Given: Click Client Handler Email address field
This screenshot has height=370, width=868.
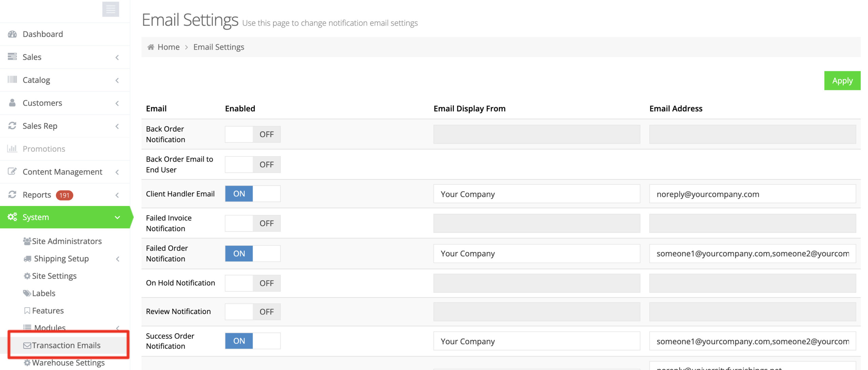Looking at the screenshot, I should (752, 194).
